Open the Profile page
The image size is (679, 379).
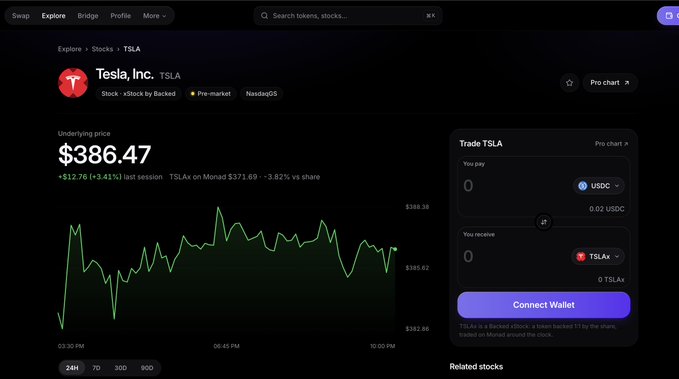click(120, 16)
